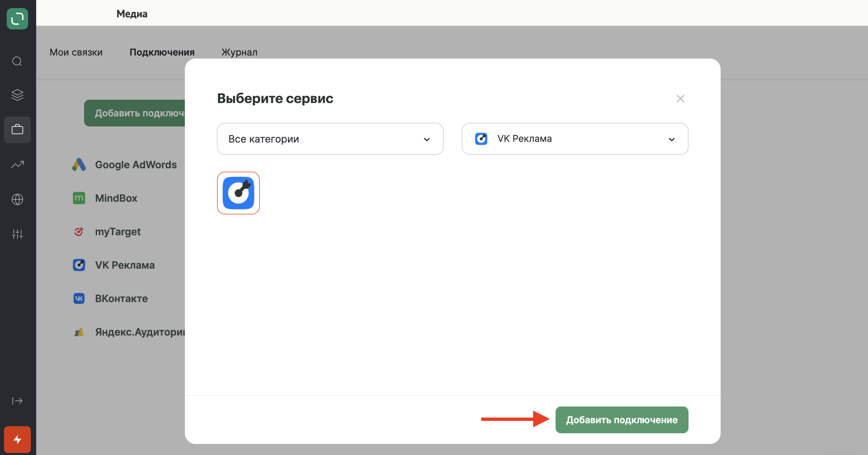Click the Google AdWords logo icon
The image size is (868, 455).
79,165
